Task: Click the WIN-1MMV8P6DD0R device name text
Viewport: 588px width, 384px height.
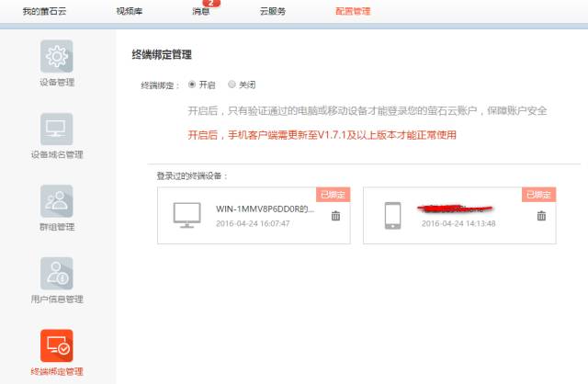Action: click(x=265, y=209)
